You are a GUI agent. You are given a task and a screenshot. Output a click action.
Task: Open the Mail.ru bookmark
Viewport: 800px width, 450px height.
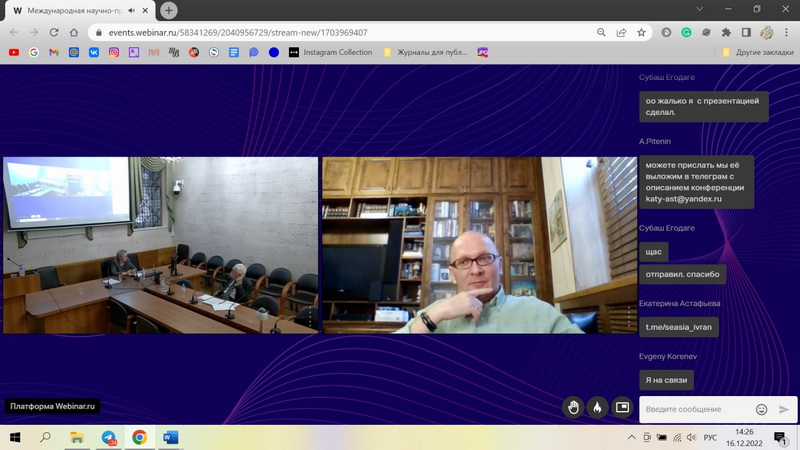click(x=74, y=52)
